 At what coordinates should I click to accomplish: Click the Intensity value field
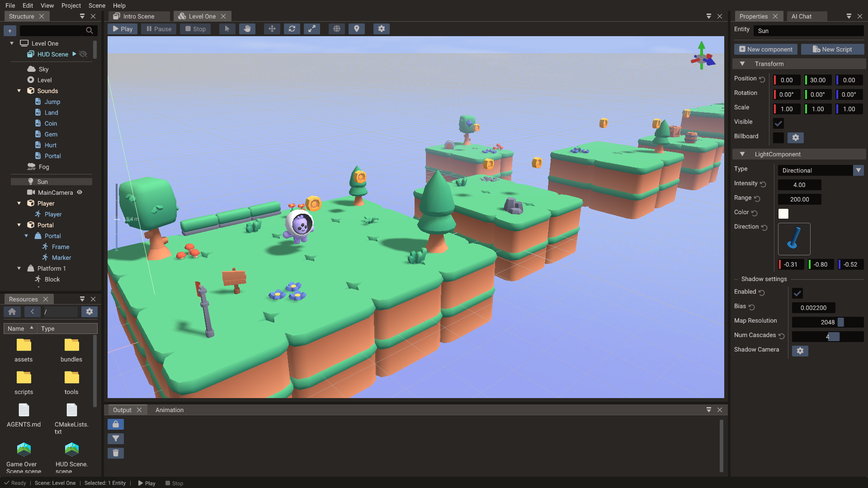[x=799, y=185]
